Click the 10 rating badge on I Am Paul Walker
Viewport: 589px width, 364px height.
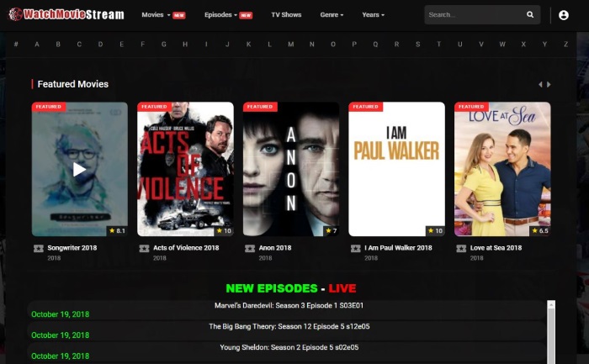(435, 231)
